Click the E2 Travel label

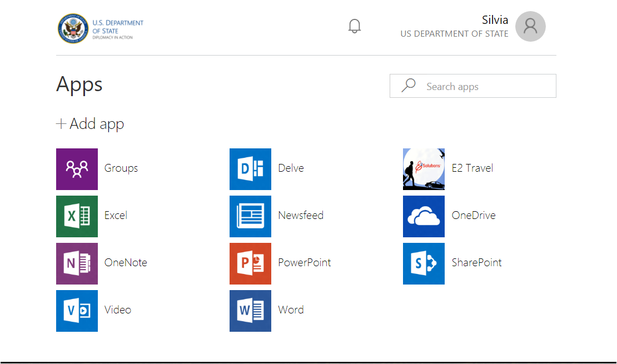[472, 168]
